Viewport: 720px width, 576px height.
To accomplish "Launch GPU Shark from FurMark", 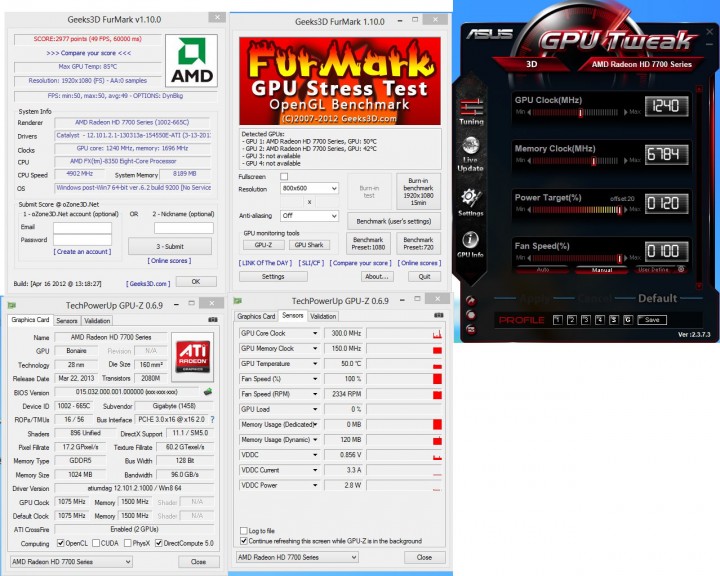I will click(x=309, y=245).
